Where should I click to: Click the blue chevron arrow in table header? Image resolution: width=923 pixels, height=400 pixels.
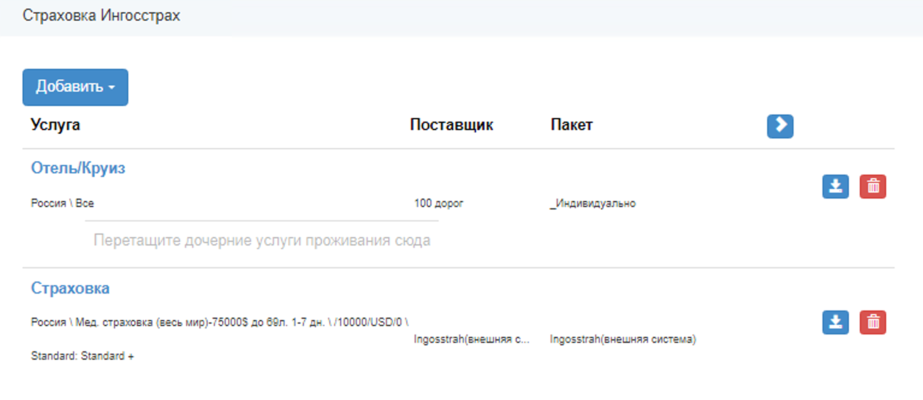pos(780,125)
